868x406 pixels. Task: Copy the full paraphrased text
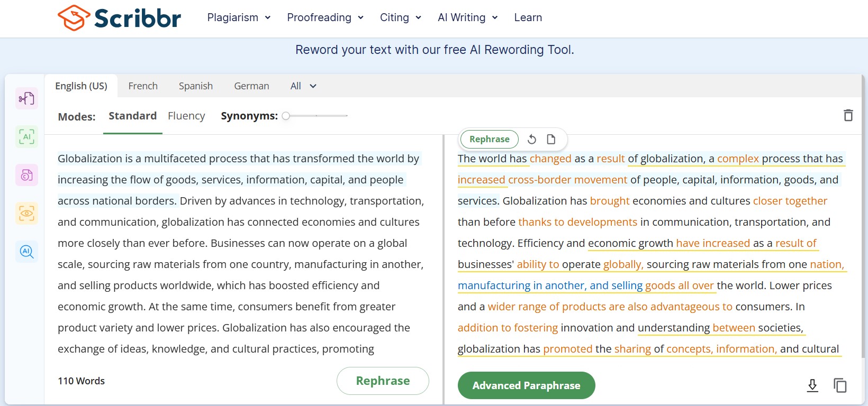840,385
